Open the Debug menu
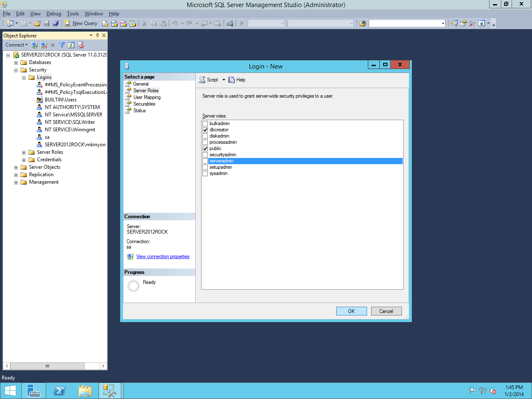 click(x=54, y=14)
